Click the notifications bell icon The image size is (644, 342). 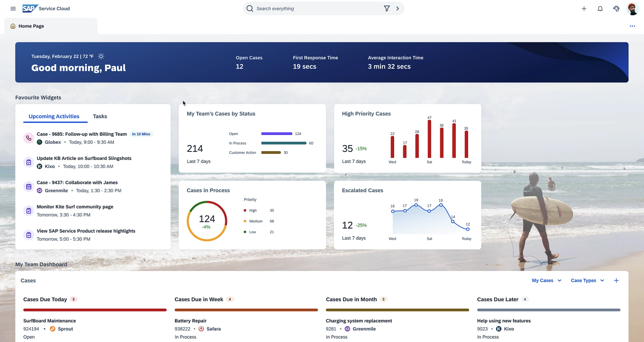pos(600,9)
